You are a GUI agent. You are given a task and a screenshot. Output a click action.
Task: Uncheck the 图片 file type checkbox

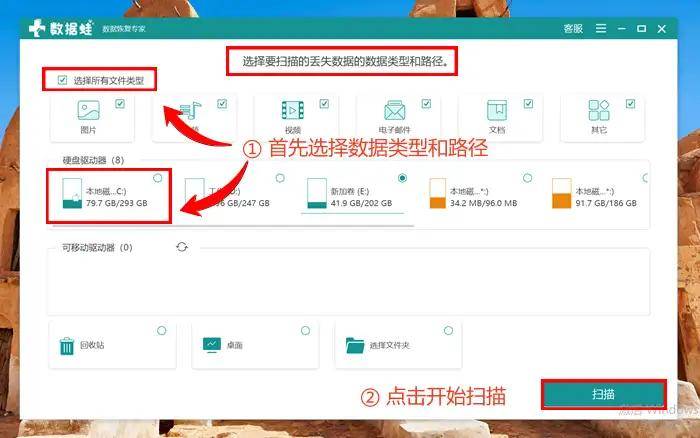pyautogui.click(x=120, y=104)
